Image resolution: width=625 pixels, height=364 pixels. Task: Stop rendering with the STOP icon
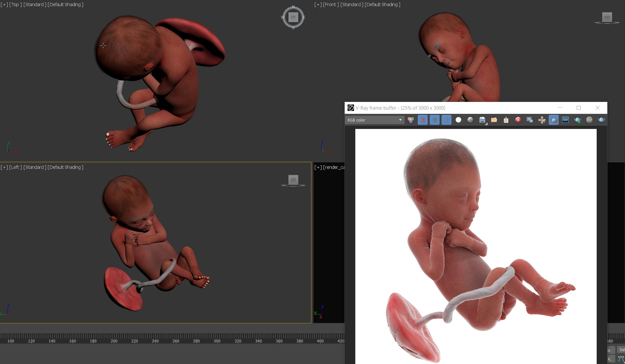589,120
